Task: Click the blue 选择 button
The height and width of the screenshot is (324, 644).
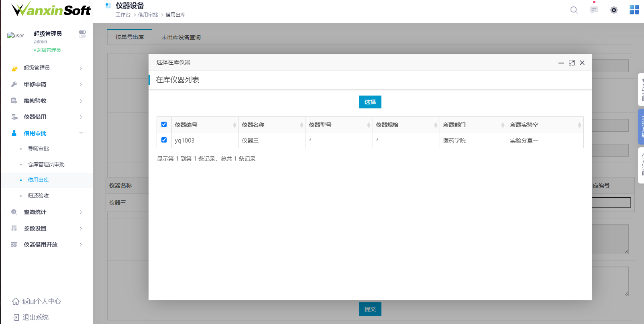Action: click(370, 102)
